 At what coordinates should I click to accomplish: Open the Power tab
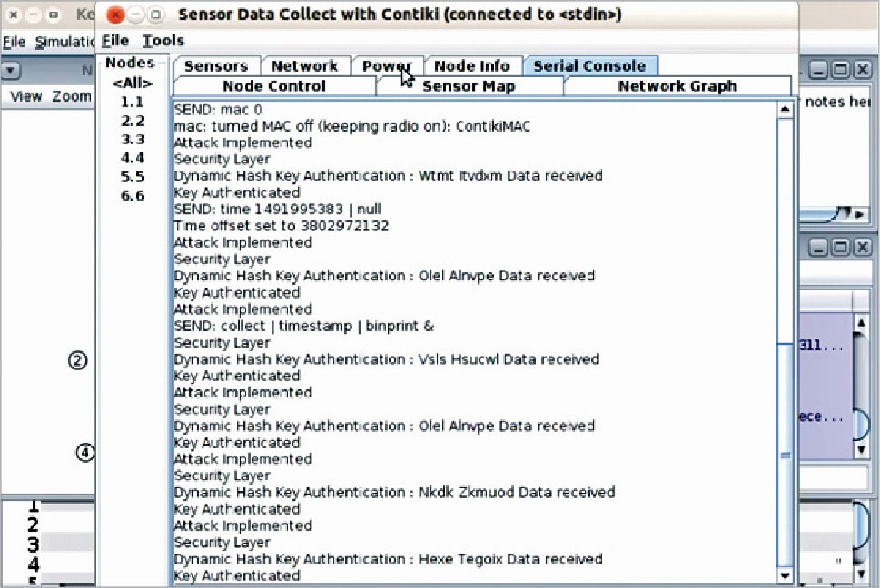coord(387,66)
